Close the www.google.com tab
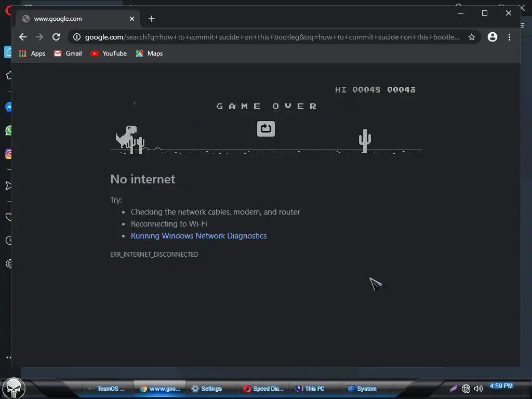Viewport: 532px width, 399px height. tap(132, 19)
